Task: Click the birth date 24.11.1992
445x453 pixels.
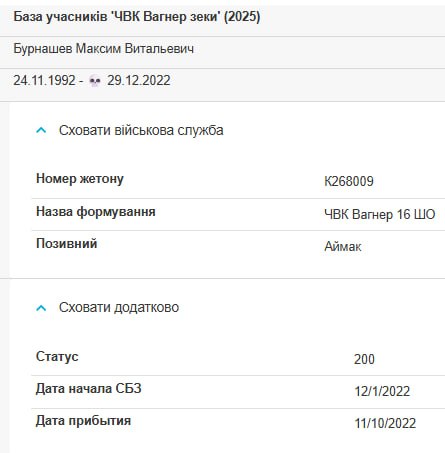Action: pos(44,81)
